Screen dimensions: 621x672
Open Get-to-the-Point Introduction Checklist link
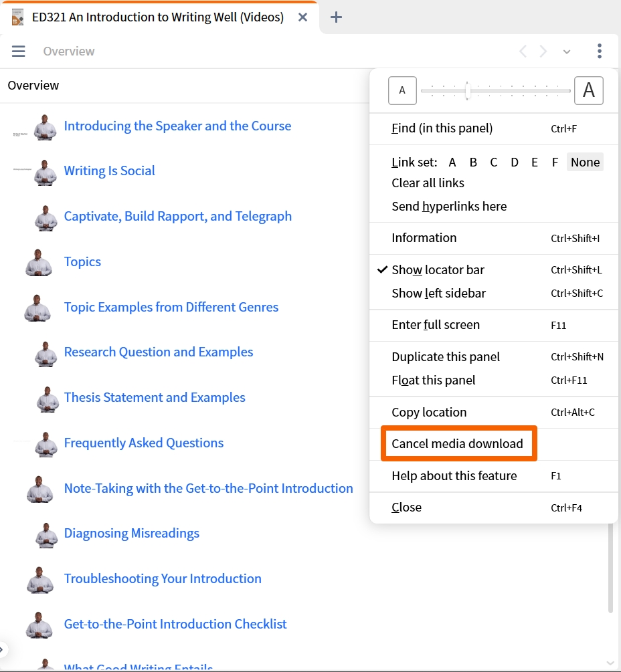tap(175, 625)
